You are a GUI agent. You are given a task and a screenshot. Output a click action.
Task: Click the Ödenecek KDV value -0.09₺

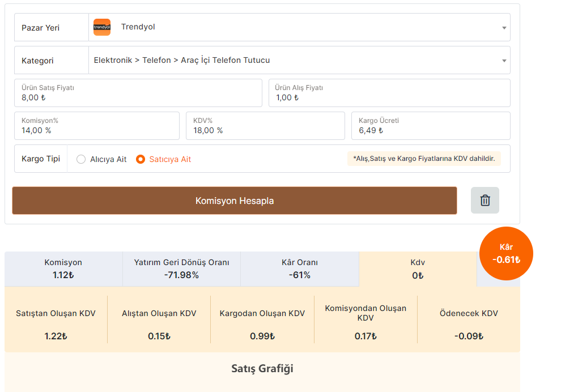[x=469, y=336]
